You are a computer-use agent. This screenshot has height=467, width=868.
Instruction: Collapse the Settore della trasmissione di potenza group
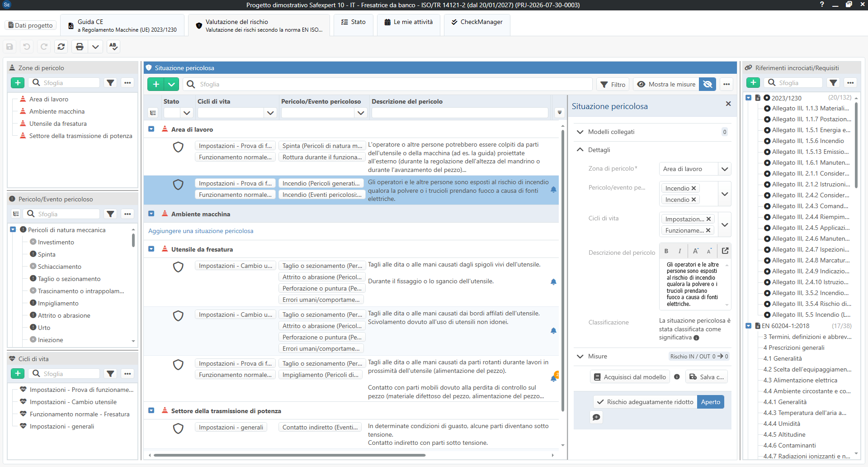151,411
